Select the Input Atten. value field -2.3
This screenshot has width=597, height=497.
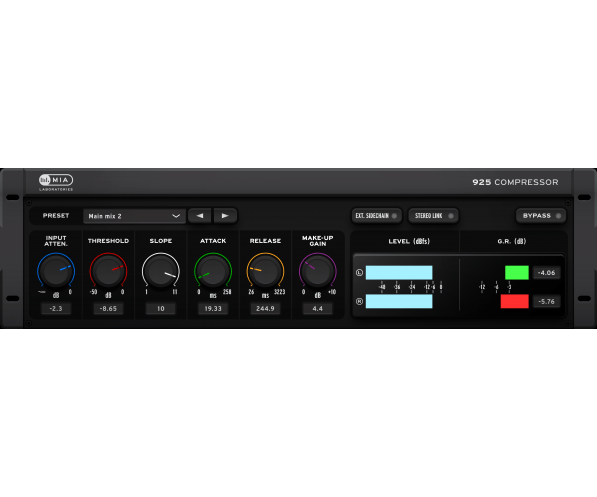pos(56,308)
